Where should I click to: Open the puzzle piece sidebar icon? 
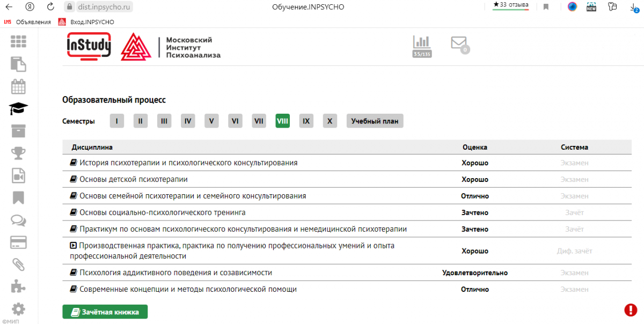tap(18, 286)
